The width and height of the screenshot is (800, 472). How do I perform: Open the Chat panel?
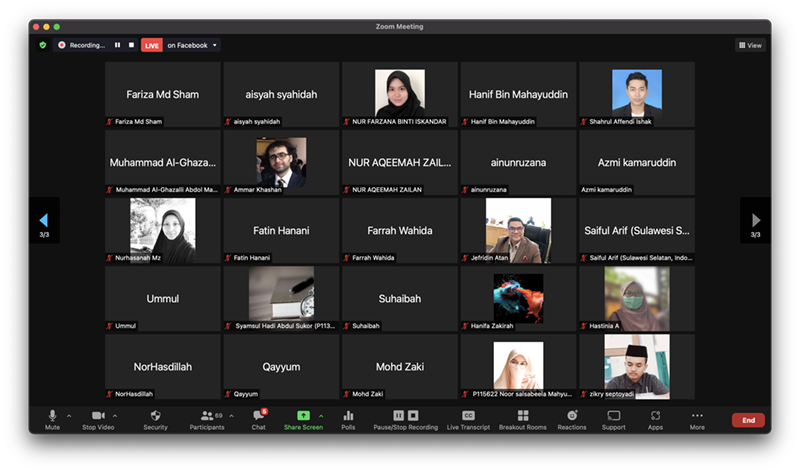(258, 419)
